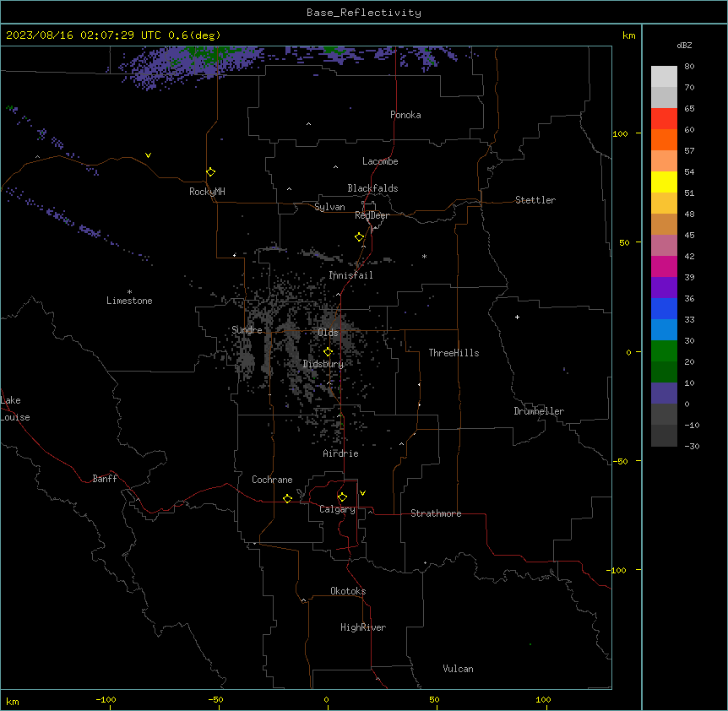Viewport: 728px width, 711px height.
Task: Click the light gray 70–80 dBZ legend swatch
Action: tap(664, 77)
